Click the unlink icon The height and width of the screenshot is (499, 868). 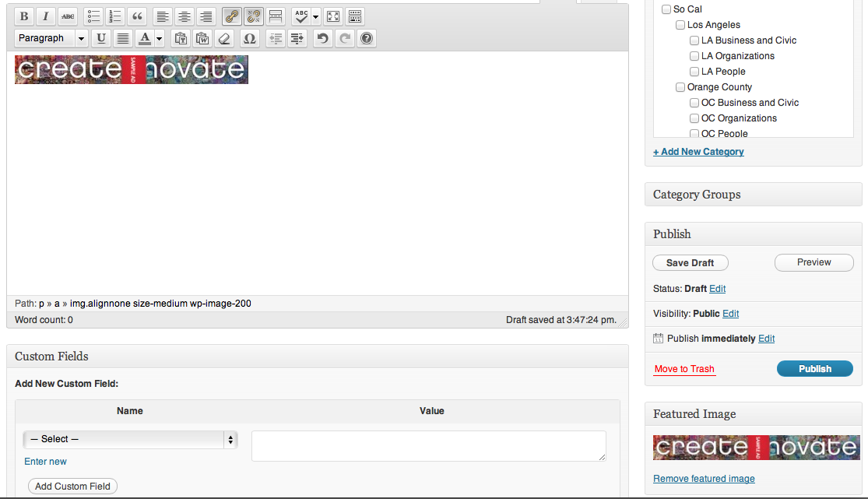(x=253, y=16)
